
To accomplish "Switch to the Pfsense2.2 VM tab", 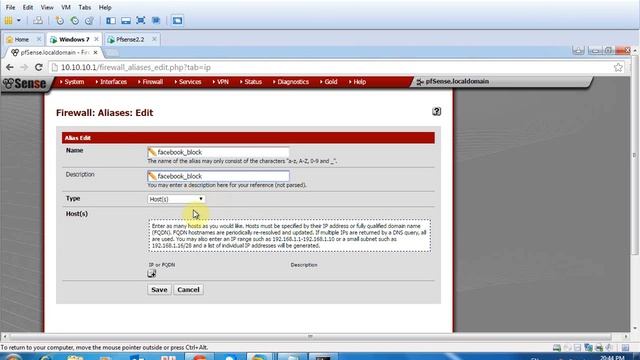I will click(x=130, y=40).
